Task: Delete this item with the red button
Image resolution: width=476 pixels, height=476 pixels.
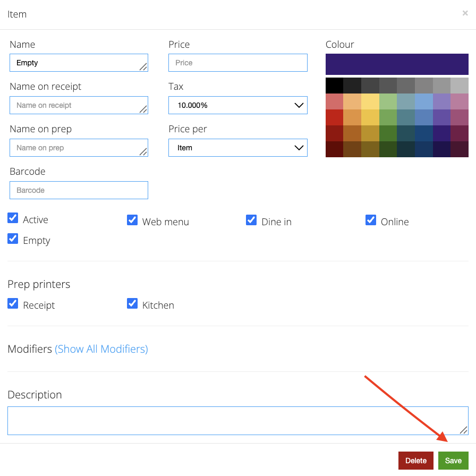Action: click(x=415, y=461)
